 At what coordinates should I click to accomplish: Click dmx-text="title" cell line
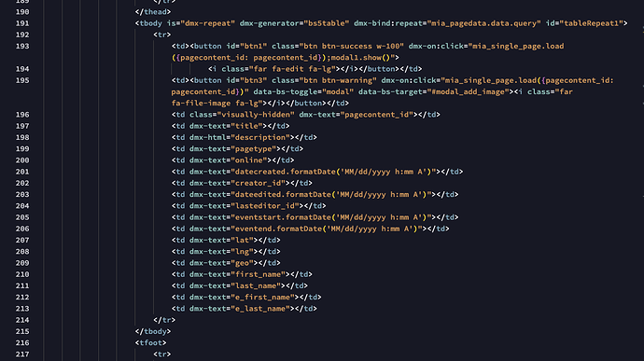click(231, 126)
